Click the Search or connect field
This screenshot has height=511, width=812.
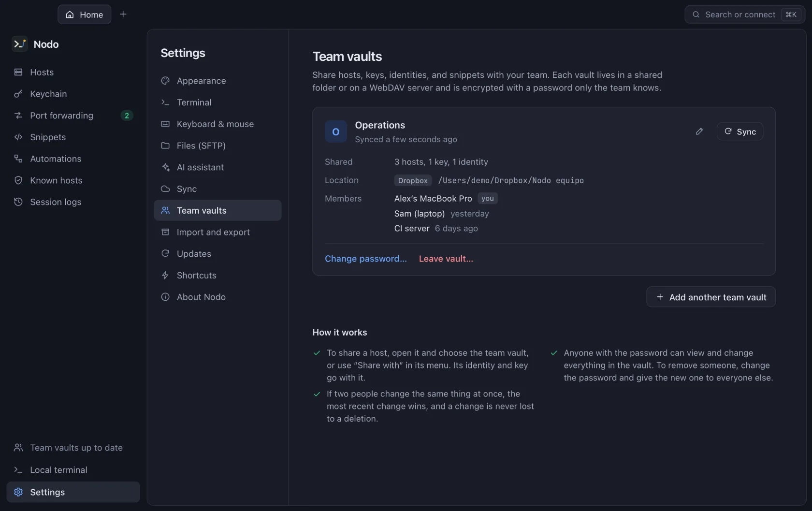(x=745, y=15)
